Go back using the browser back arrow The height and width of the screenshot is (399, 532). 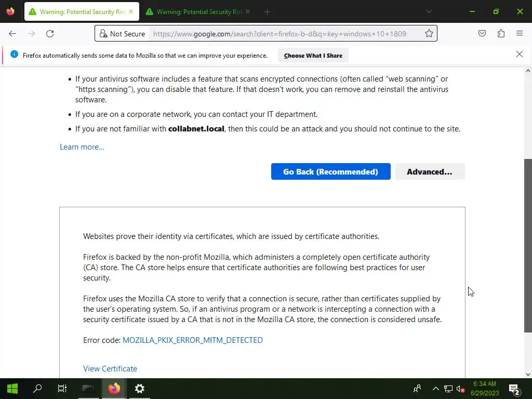click(12, 34)
